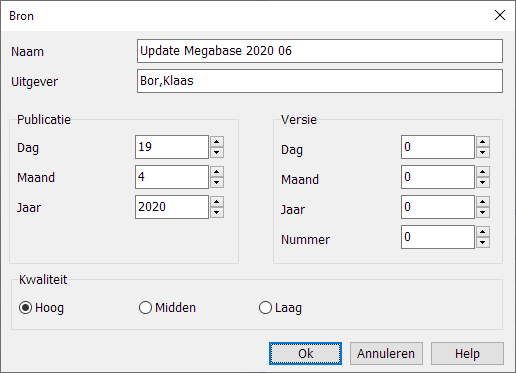This screenshot has height=373, width=516.
Task: Increase Publicatie Maand with up arrow
Action: [x=217, y=172]
